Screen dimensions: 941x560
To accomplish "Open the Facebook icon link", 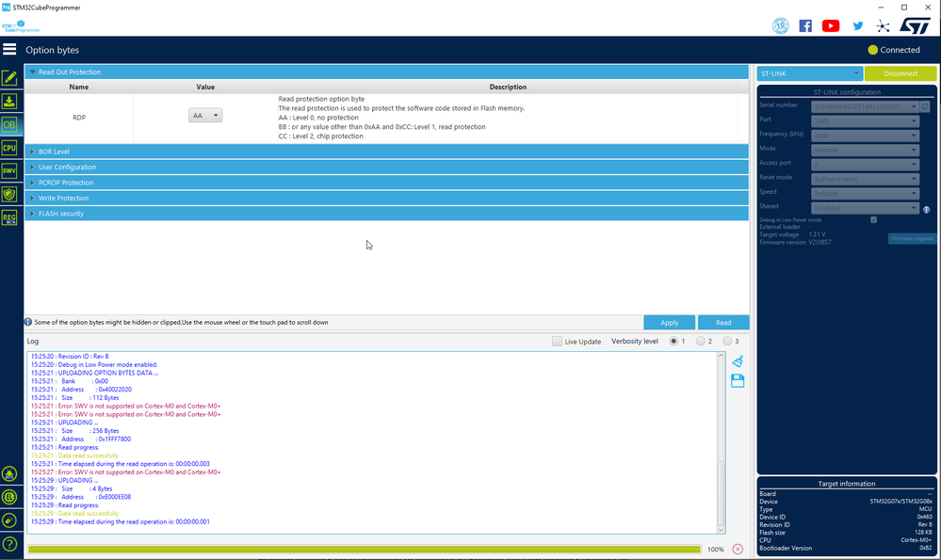I will click(805, 25).
